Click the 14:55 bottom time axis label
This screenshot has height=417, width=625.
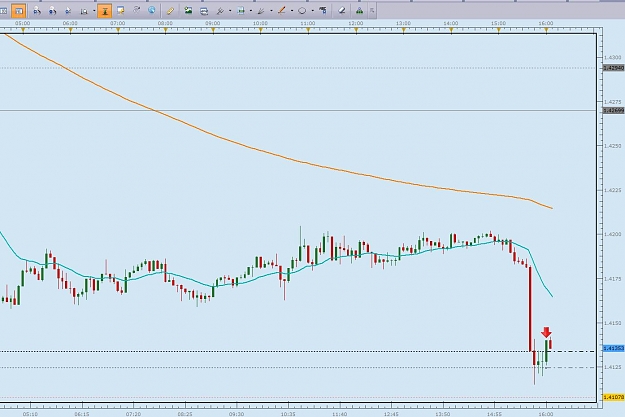click(x=494, y=414)
